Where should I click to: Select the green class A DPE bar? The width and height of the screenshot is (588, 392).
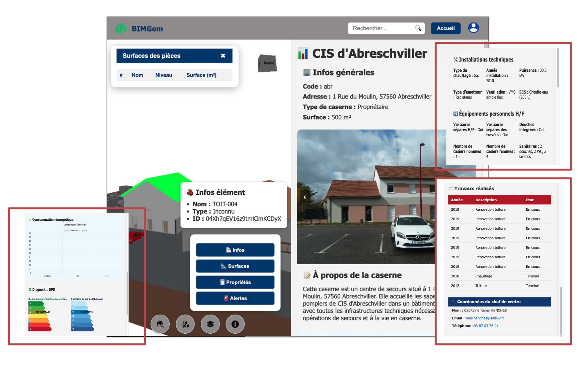[36, 304]
